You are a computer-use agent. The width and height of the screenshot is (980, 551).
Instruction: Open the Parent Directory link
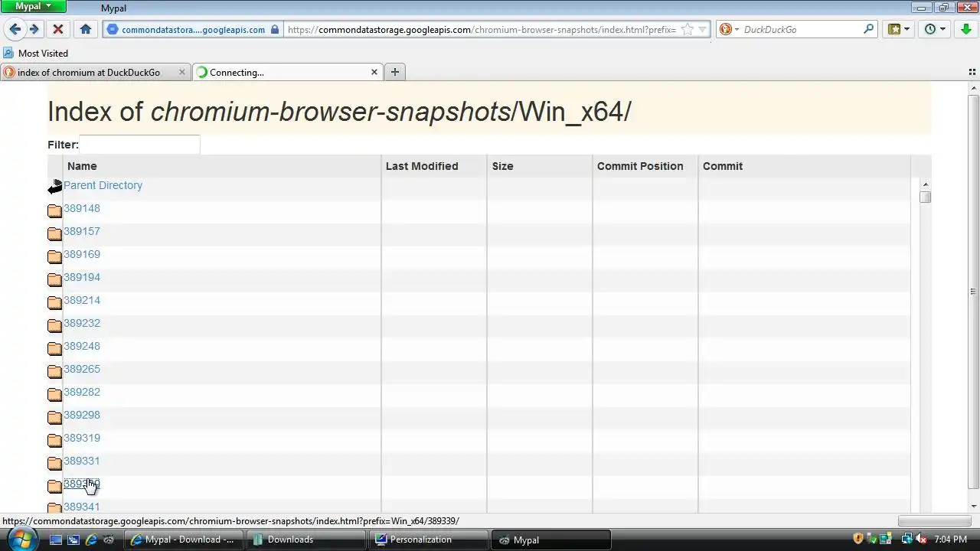pyautogui.click(x=103, y=185)
